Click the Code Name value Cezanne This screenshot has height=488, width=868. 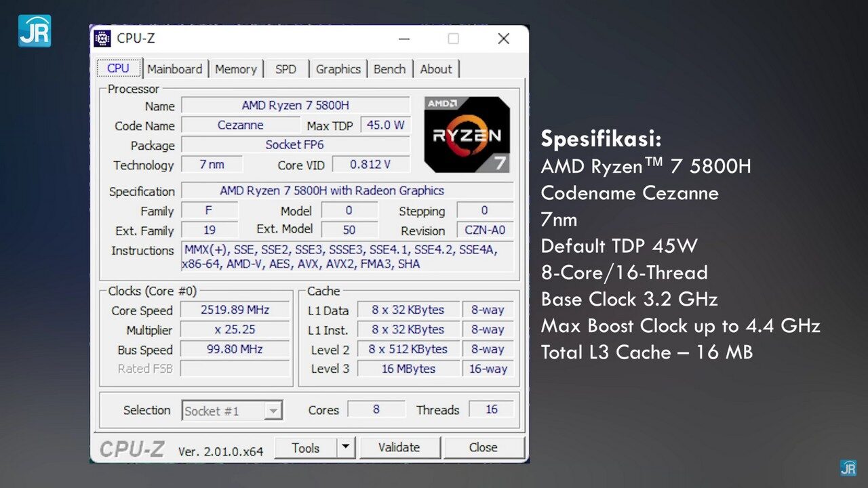241,125
